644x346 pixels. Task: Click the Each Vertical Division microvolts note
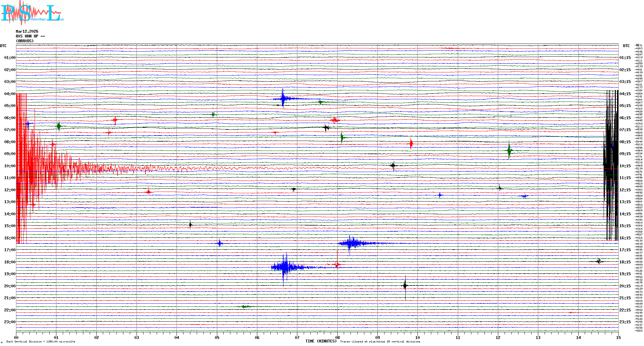click(x=41, y=342)
